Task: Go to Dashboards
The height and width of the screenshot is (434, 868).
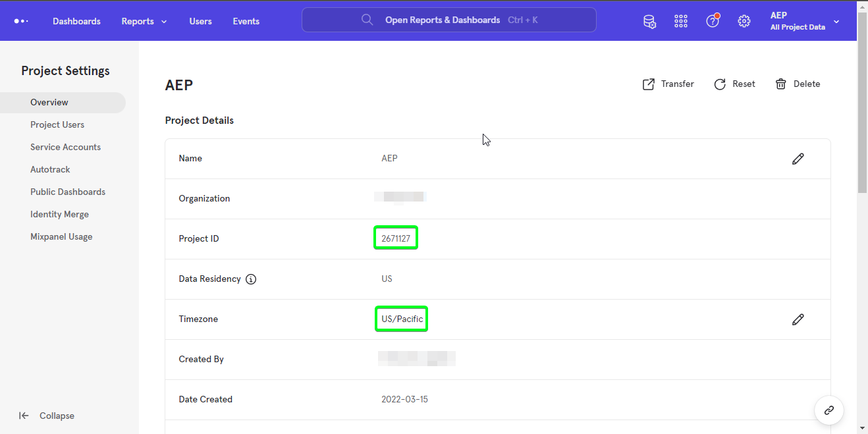Action: click(x=76, y=21)
